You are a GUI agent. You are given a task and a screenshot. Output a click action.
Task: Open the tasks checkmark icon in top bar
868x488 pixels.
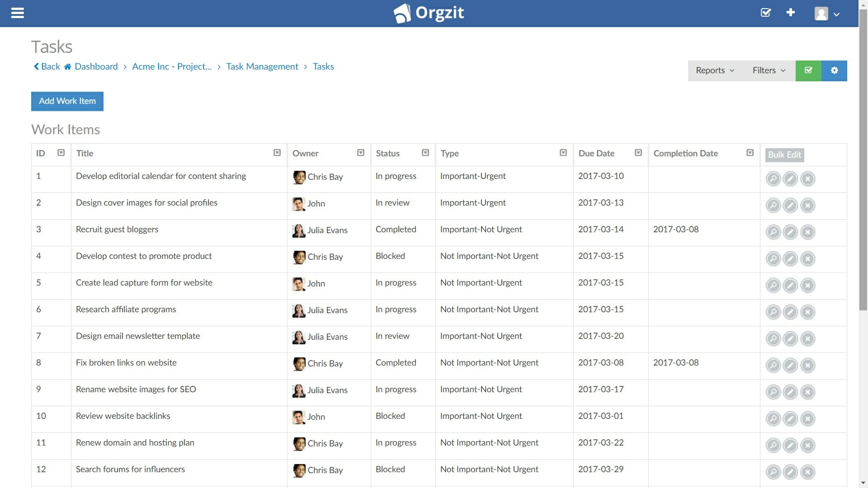pos(766,13)
